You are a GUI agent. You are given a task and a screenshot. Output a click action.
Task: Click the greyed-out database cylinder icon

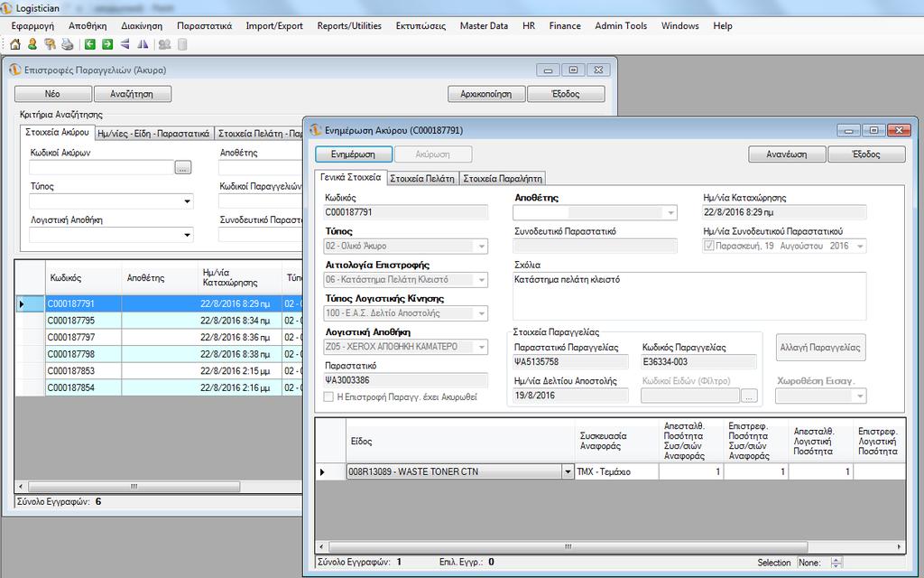[182, 44]
